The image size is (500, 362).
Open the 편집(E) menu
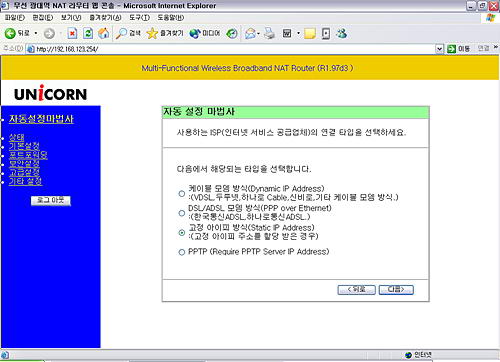(43, 18)
